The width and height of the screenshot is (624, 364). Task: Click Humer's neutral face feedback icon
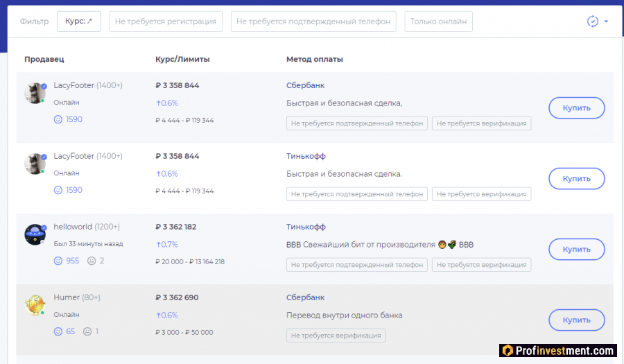(x=87, y=331)
